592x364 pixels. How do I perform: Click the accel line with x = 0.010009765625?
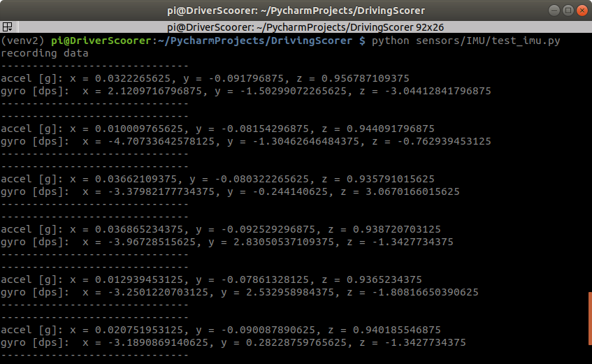pyautogui.click(x=217, y=129)
